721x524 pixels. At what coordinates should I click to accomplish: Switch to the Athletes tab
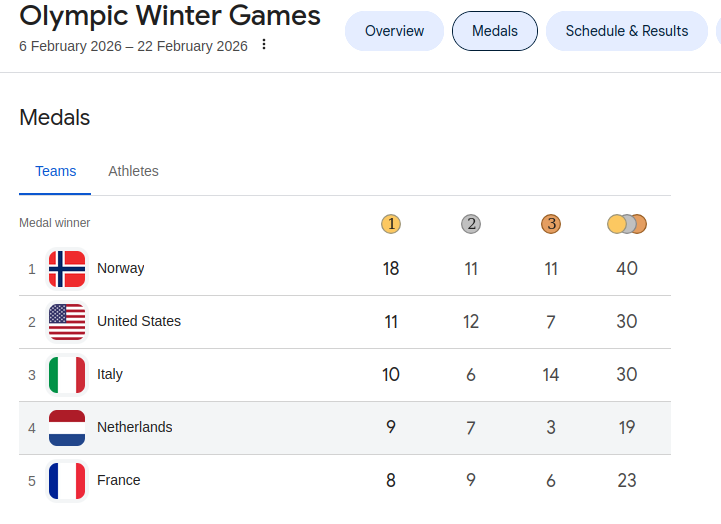coord(133,171)
